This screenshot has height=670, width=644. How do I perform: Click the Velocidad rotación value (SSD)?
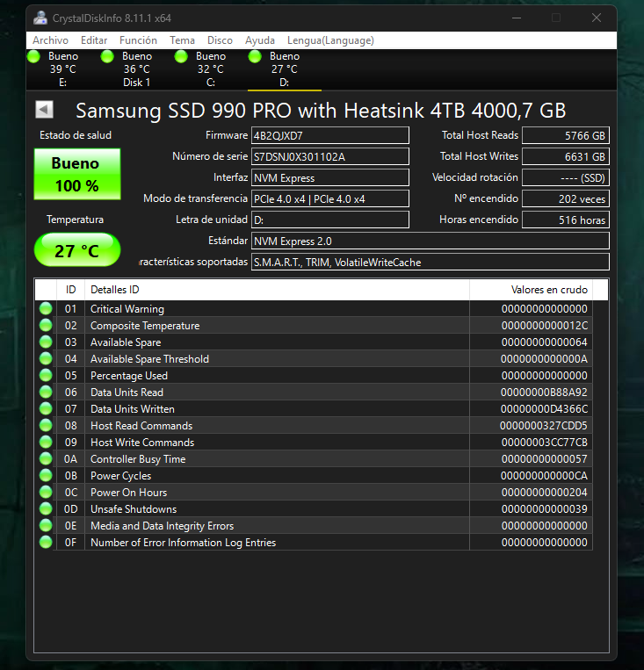pyautogui.click(x=566, y=177)
